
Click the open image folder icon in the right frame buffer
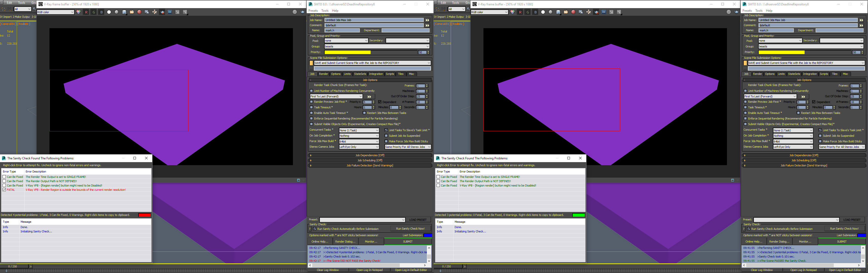point(566,12)
